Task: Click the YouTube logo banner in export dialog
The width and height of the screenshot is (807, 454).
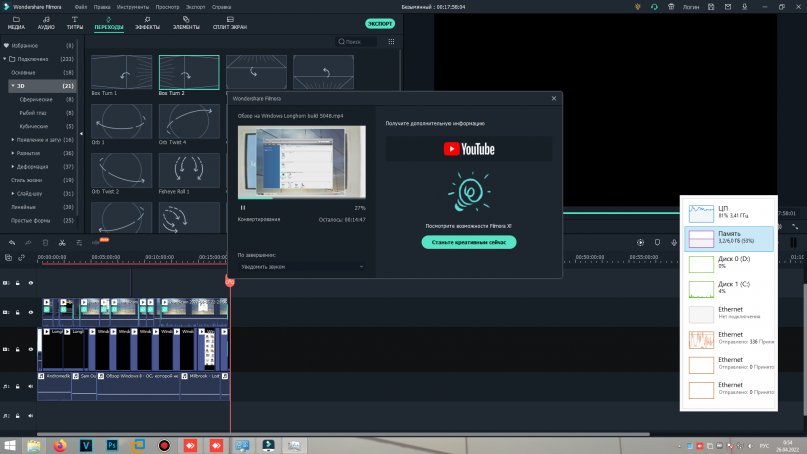Action: [x=469, y=149]
